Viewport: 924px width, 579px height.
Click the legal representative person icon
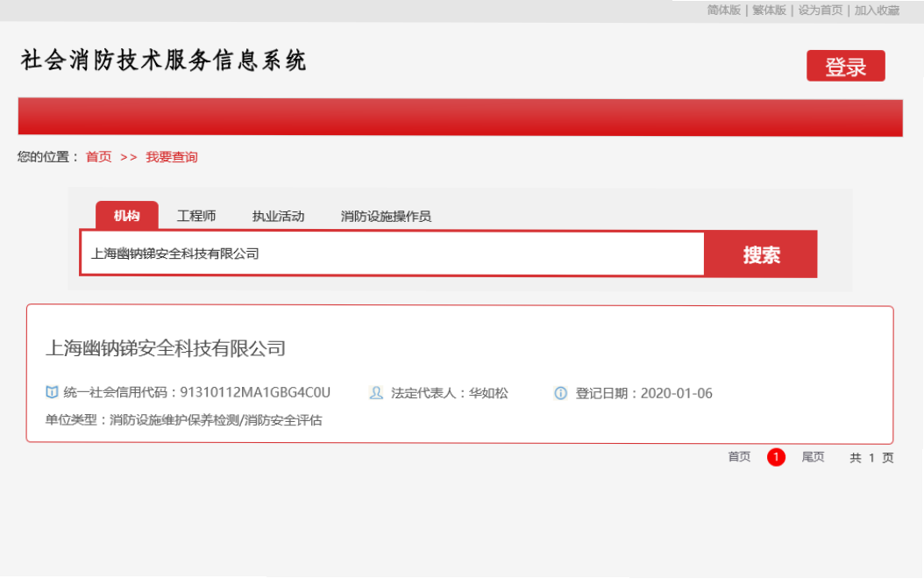click(376, 393)
